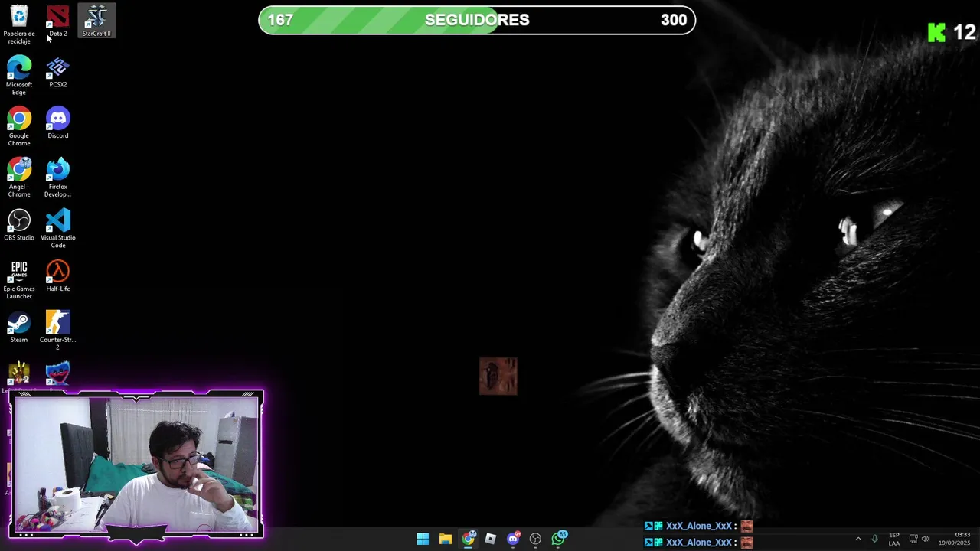Switch to OBS Studio in the taskbar
980x551 pixels.
[535, 539]
